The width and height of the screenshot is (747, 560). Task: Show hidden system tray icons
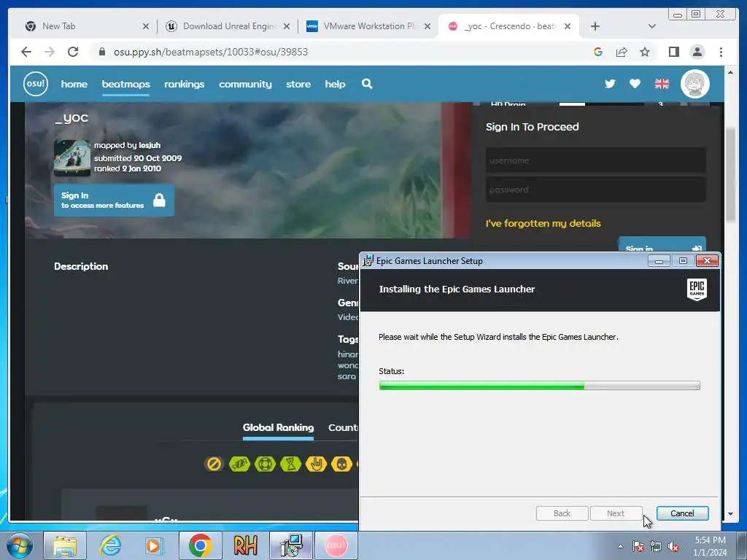pyautogui.click(x=620, y=546)
